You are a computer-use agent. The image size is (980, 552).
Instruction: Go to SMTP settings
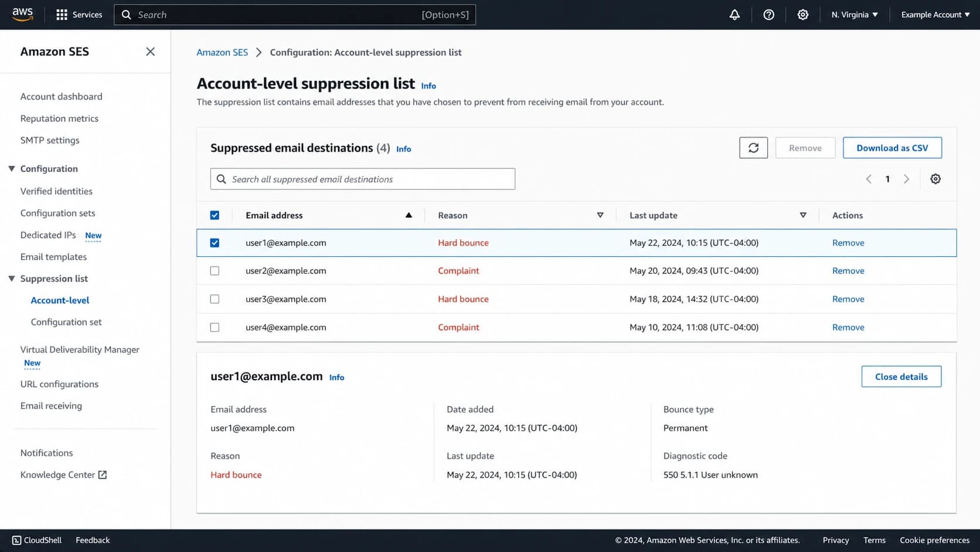tap(50, 140)
